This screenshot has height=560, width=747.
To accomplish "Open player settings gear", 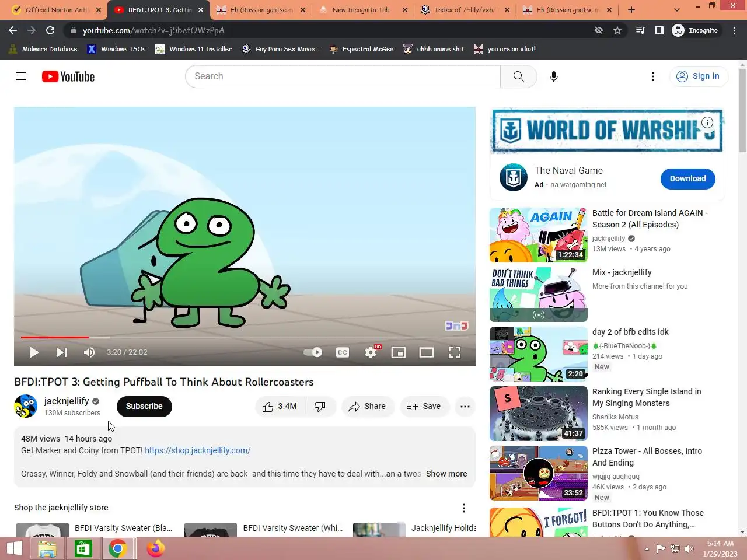I will 371,352.
